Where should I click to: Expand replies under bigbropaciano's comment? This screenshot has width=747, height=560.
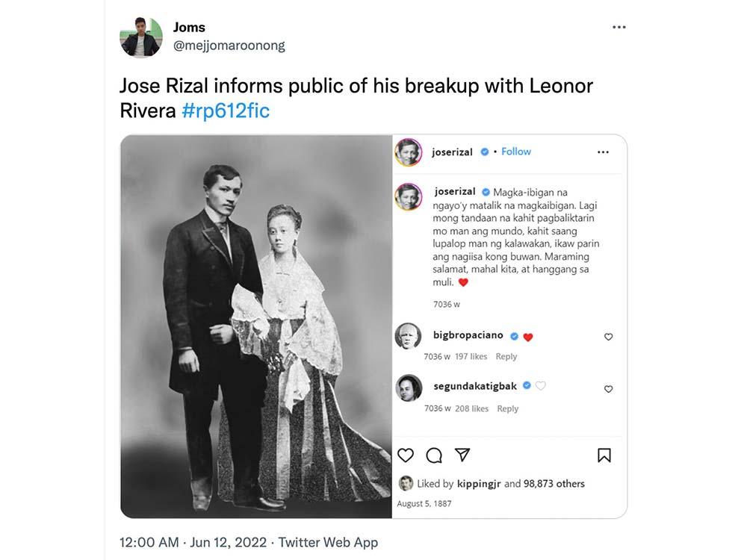tap(507, 356)
